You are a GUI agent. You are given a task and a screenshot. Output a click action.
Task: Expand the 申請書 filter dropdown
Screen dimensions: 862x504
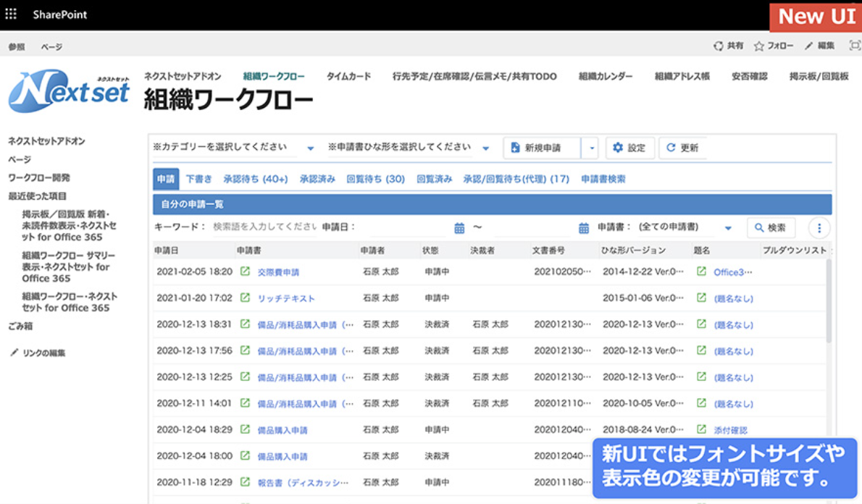tap(728, 228)
